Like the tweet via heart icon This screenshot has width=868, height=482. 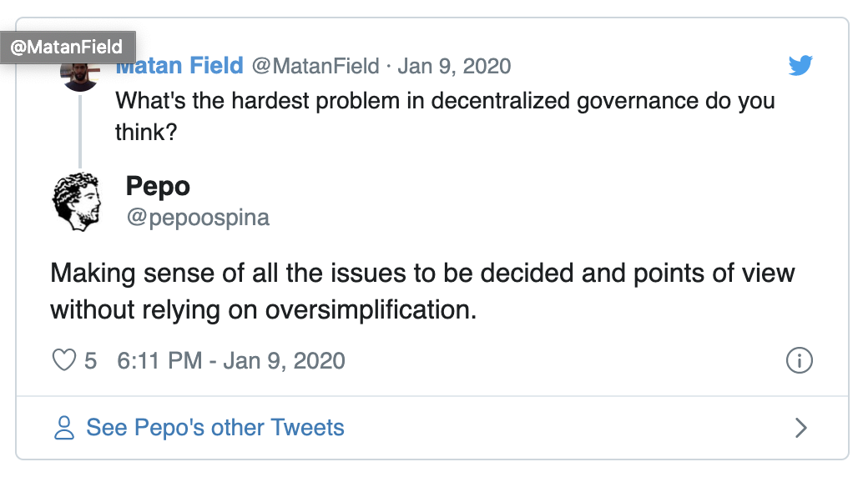coord(63,360)
